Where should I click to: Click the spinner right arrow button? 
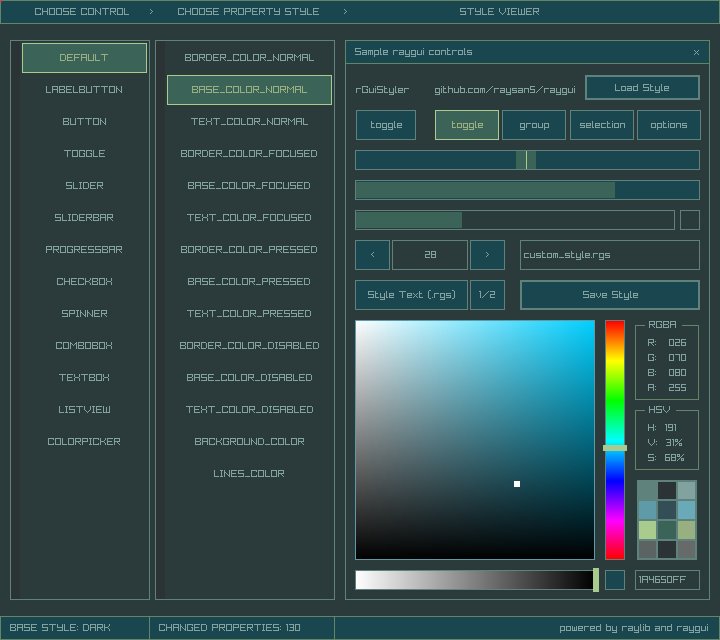[487, 255]
